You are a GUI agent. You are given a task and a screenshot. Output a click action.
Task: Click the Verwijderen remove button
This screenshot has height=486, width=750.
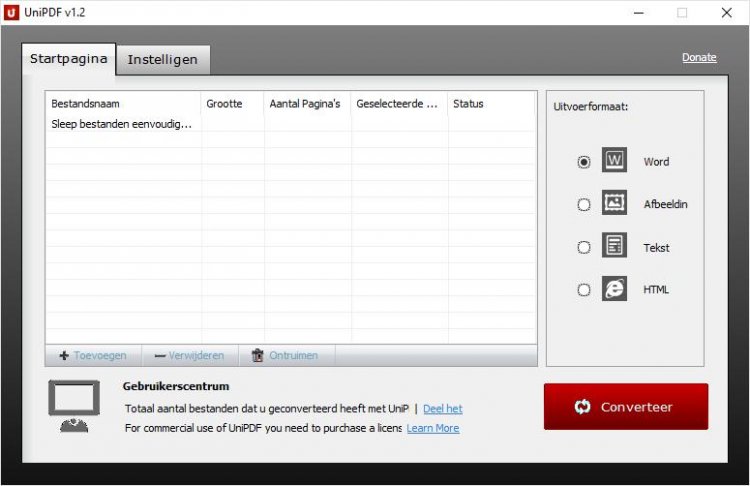click(x=189, y=355)
